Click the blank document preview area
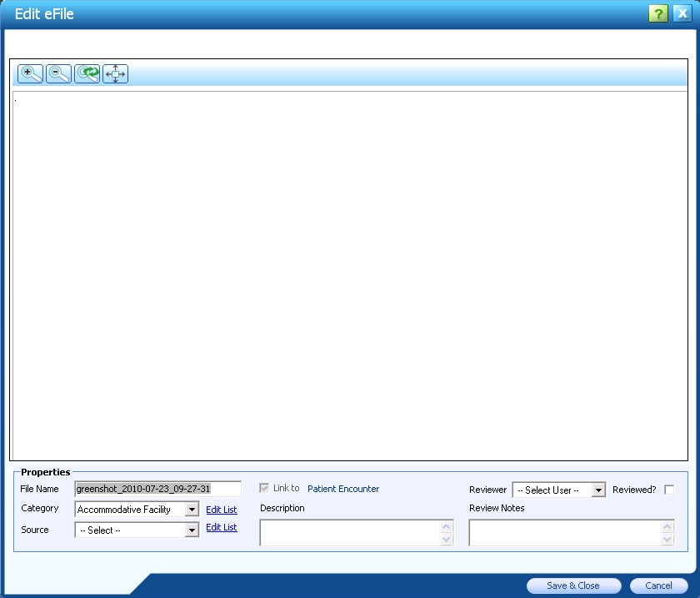This screenshot has height=598, width=700. click(350, 275)
